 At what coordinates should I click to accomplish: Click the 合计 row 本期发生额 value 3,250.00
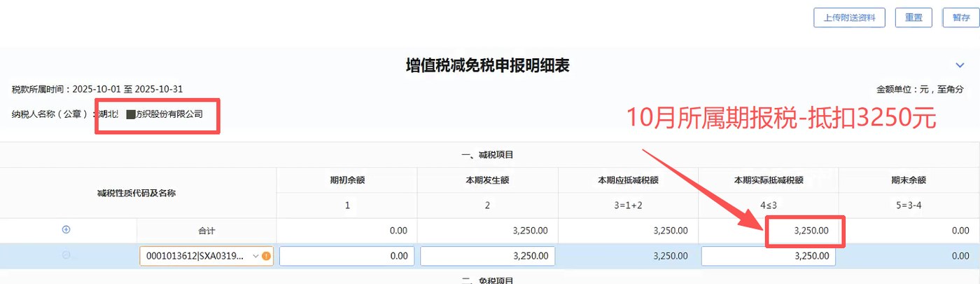530,230
